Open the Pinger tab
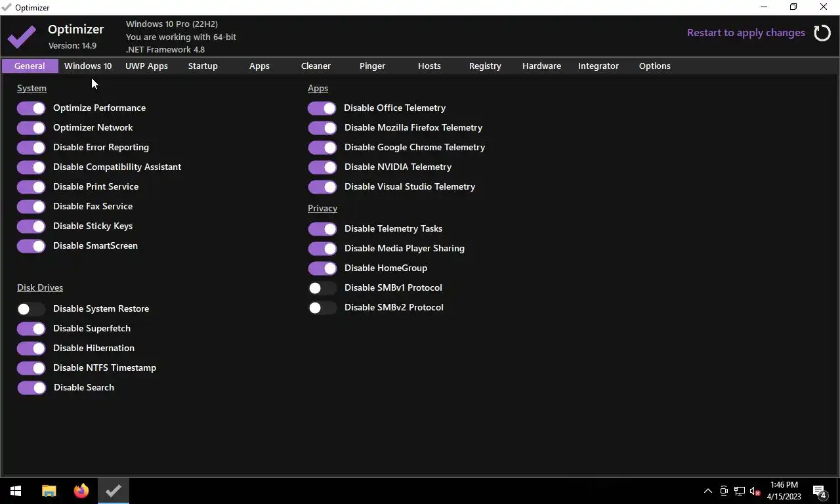This screenshot has width=840, height=504. (372, 66)
